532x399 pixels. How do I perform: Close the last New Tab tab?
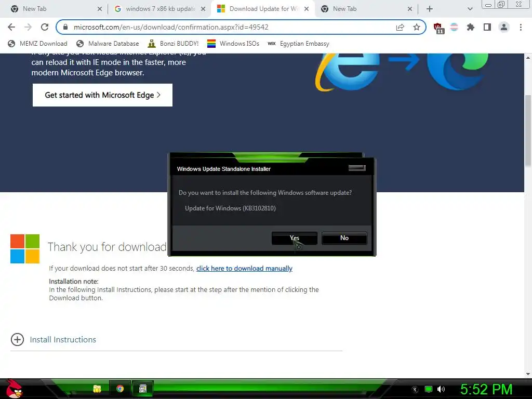pos(410,9)
